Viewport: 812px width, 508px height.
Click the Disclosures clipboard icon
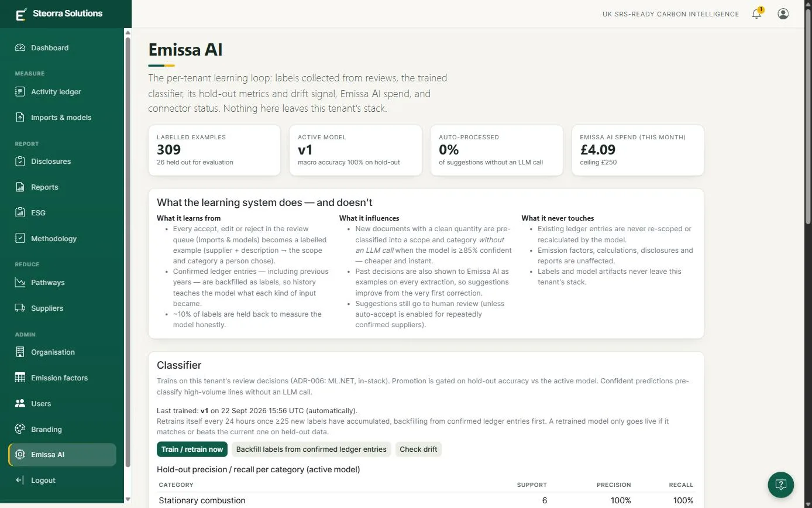(20, 162)
